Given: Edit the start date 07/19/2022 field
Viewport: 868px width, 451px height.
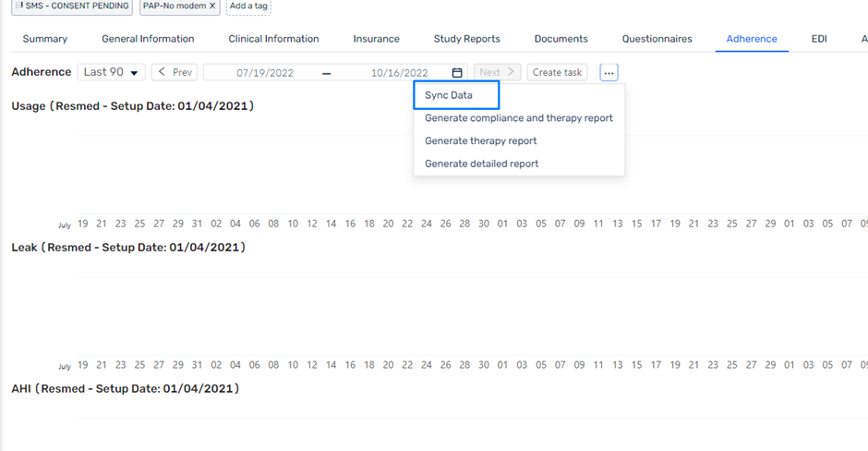Looking at the screenshot, I should [x=265, y=73].
